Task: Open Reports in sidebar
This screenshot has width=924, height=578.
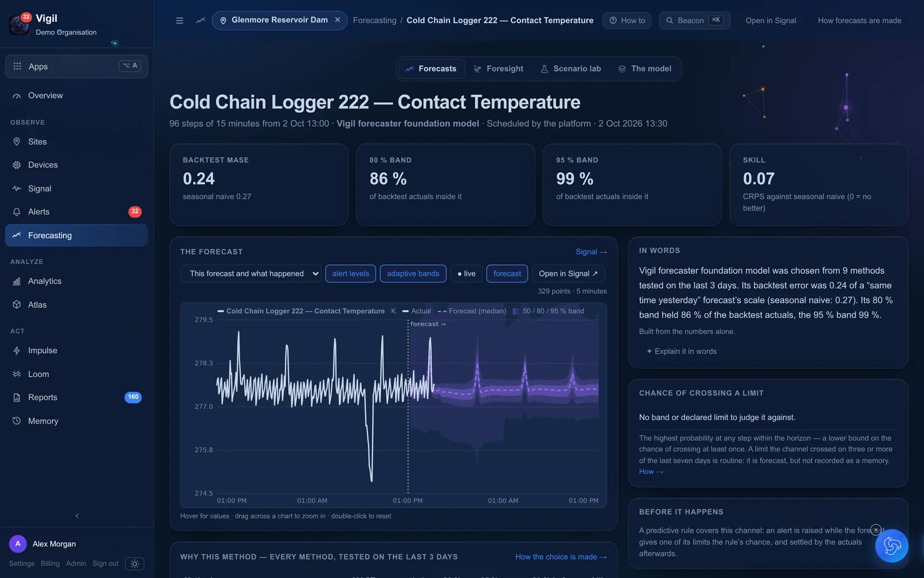Action: (x=76, y=397)
